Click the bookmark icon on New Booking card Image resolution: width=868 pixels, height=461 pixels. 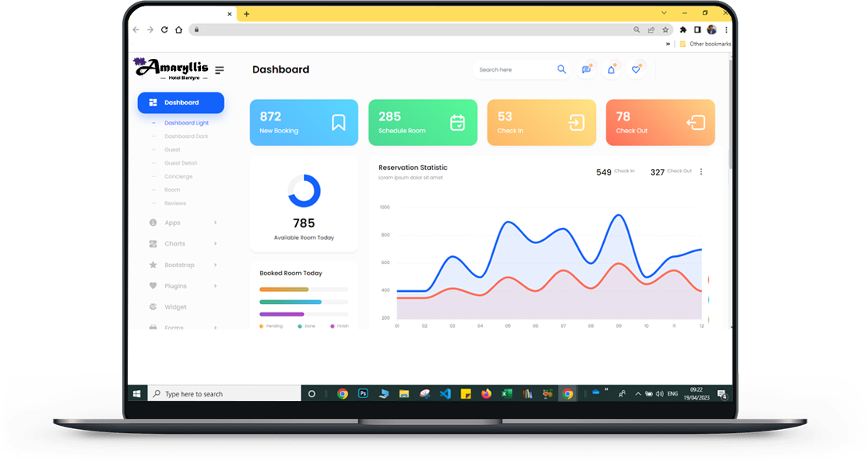click(338, 122)
